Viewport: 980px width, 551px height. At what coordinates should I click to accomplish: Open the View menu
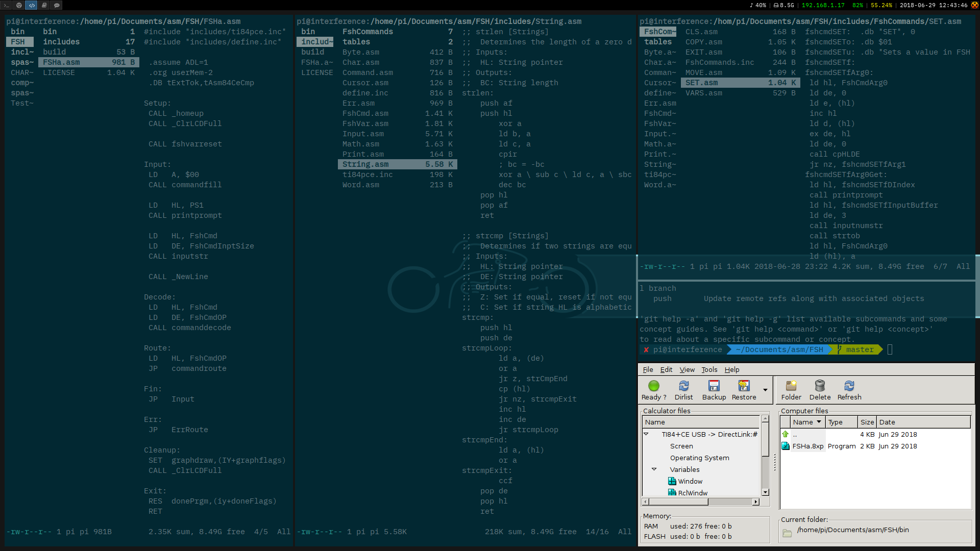687,369
